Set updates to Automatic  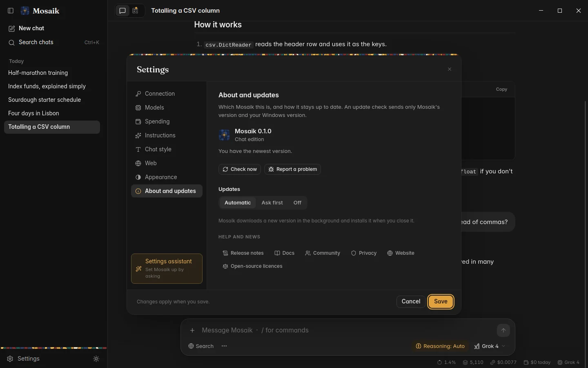238,203
